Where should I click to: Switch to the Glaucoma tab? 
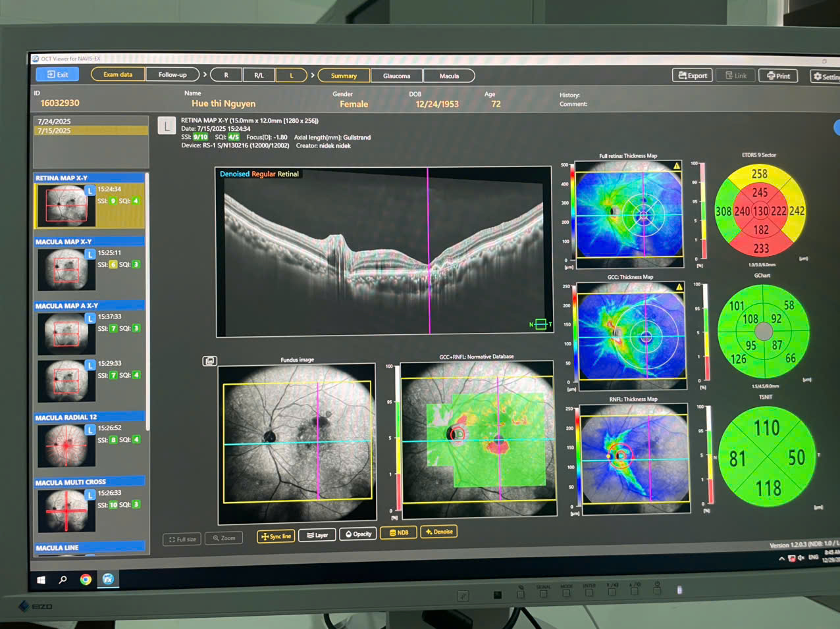(396, 76)
